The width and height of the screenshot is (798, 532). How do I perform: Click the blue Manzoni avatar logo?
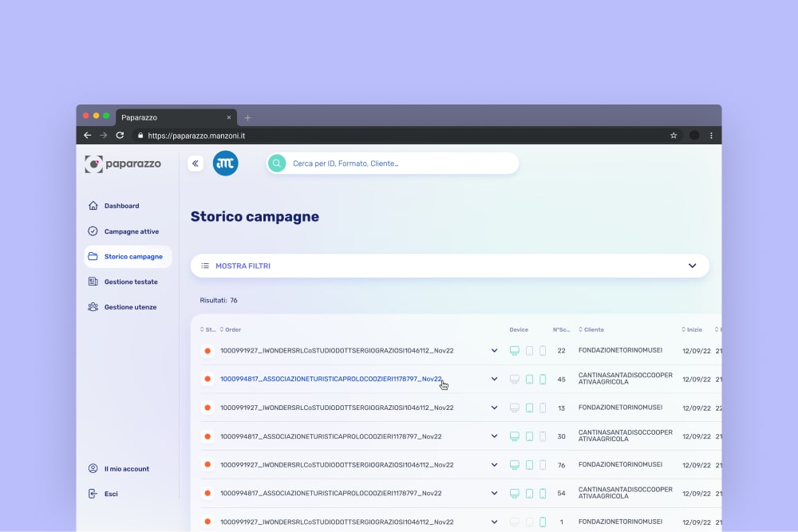[225, 164]
